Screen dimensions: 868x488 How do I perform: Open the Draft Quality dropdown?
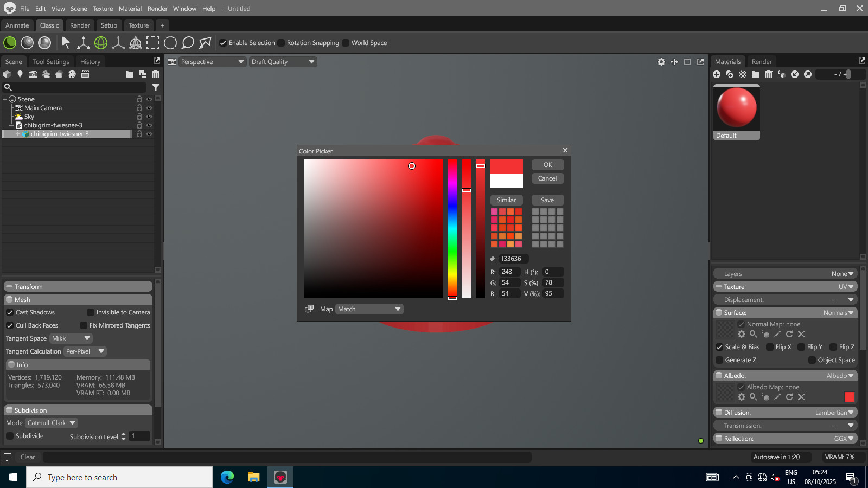283,62
